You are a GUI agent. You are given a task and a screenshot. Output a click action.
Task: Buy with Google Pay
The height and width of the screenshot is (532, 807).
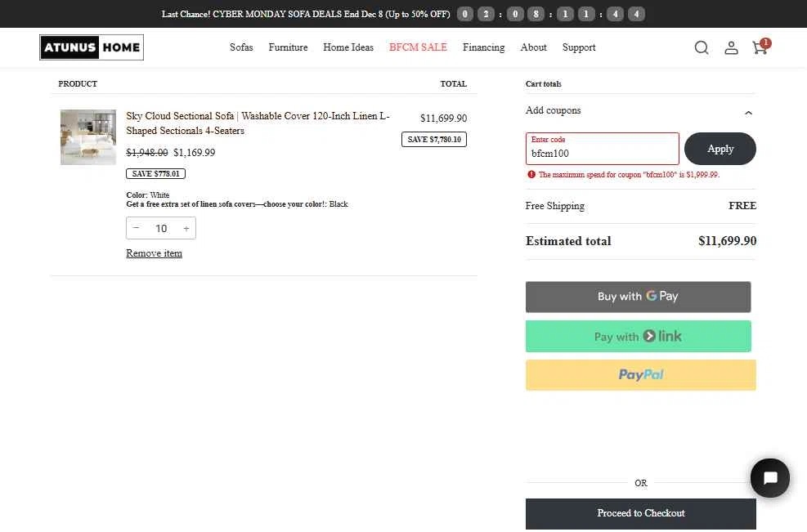point(639,297)
